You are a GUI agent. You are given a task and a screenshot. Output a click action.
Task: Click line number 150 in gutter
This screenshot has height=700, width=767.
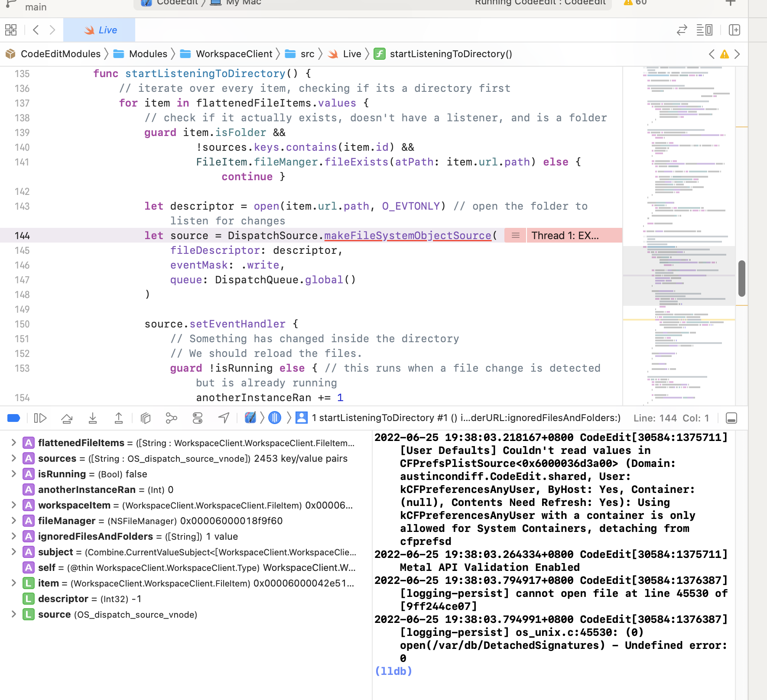[22, 324]
